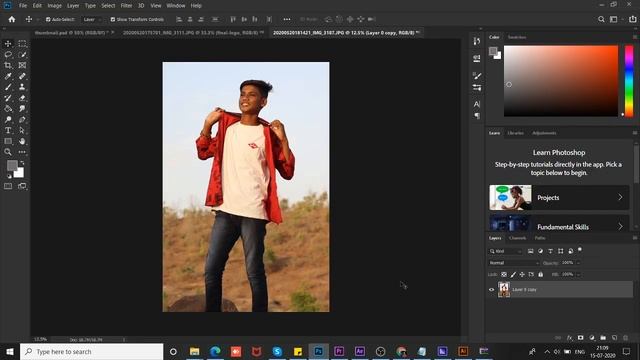
Task: Open the Select menu
Action: pyautogui.click(x=108, y=6)
